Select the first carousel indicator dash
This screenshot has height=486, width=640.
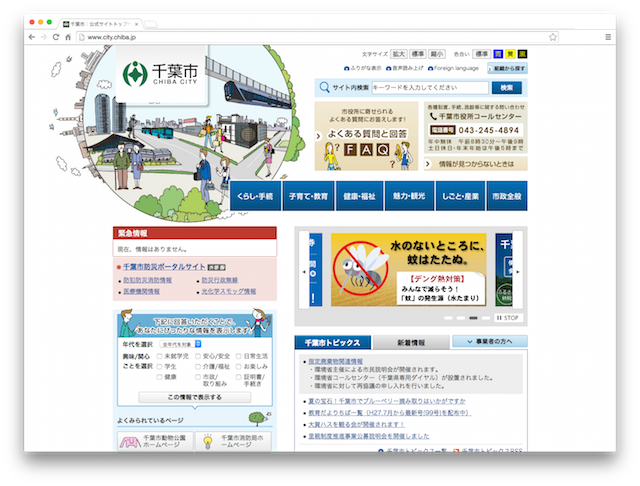coord(448,317)
